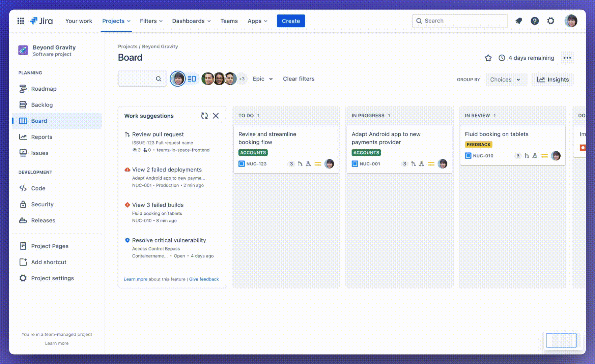Viewport: 595px width, 364px height.
Task: Click Add shortcut in the sidebar
Action: point(57,262)
